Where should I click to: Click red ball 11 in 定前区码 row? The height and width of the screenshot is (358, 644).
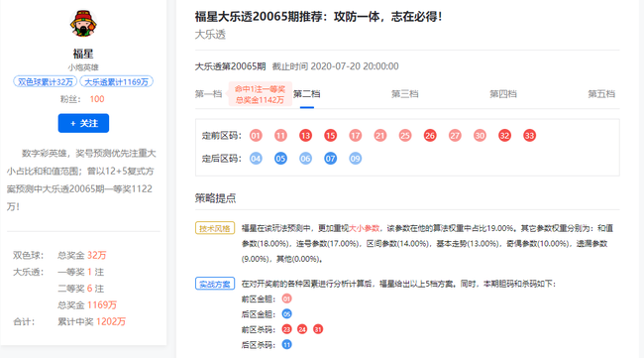(280, 136)
